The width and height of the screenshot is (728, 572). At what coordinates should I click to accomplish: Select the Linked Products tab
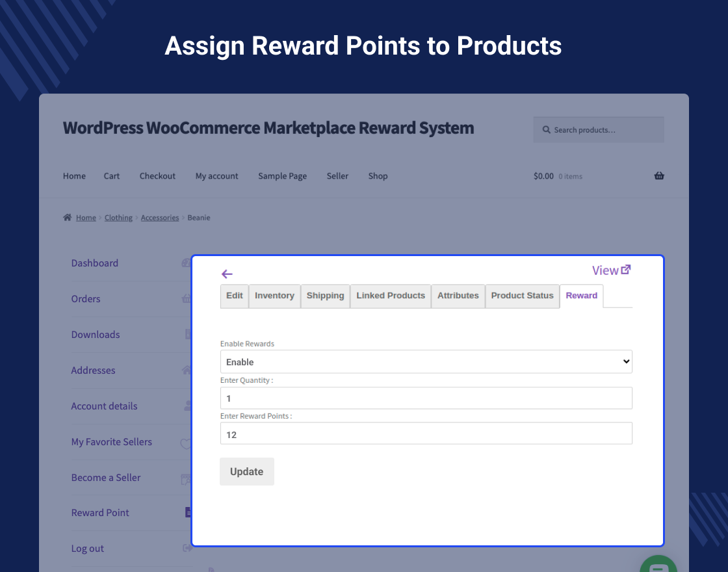(391, 296)
